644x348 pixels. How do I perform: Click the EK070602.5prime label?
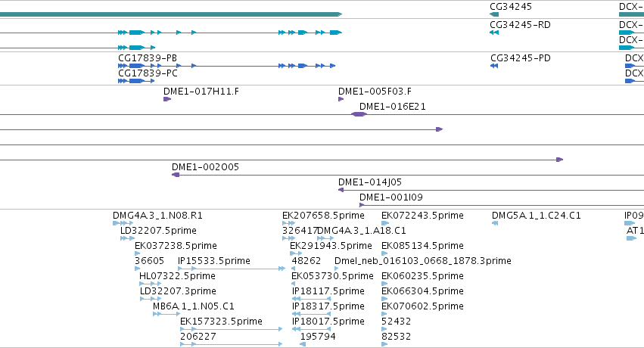(422, 306)
